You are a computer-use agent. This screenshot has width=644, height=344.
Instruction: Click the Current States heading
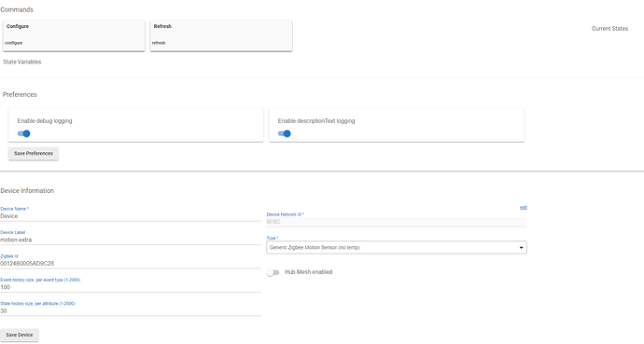point(609,29)
